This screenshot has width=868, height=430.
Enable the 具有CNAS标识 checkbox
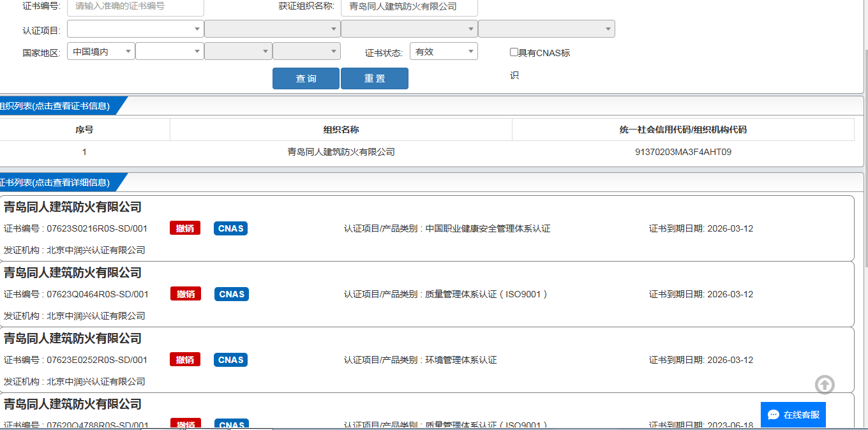coord(514,52)
